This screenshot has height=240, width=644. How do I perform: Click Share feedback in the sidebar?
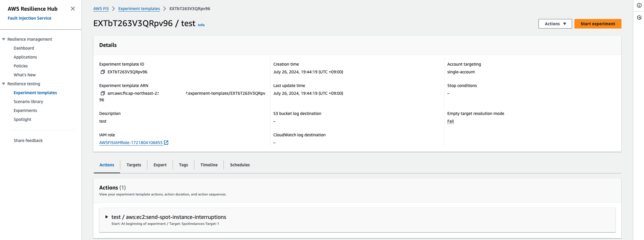pos(28,140)
